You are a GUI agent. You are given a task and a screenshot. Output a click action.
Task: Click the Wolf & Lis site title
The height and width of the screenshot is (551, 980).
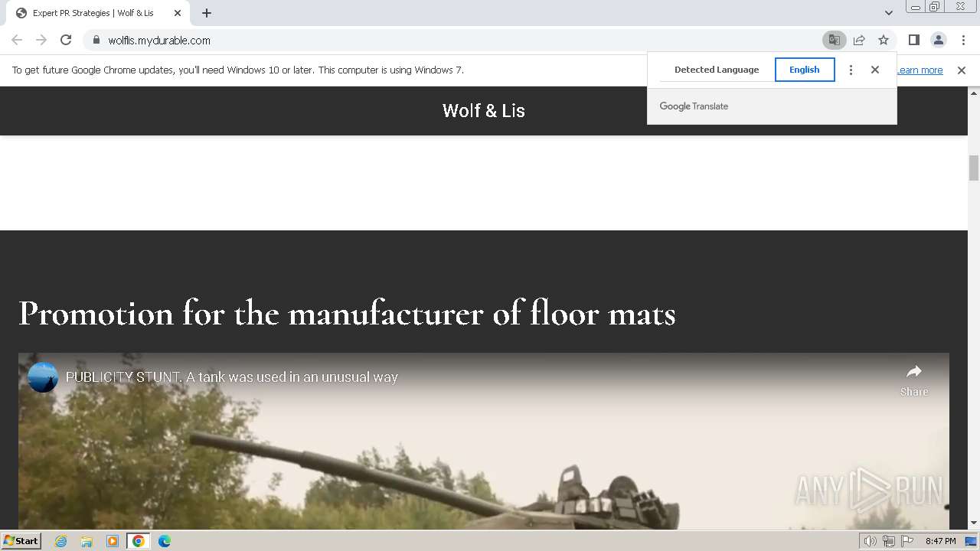pos(484,111)
